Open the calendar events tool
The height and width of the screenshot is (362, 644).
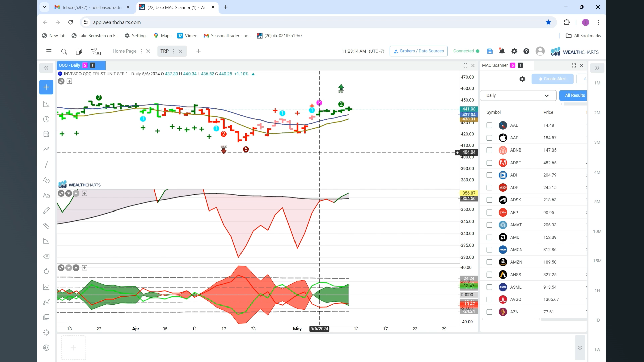46,134
